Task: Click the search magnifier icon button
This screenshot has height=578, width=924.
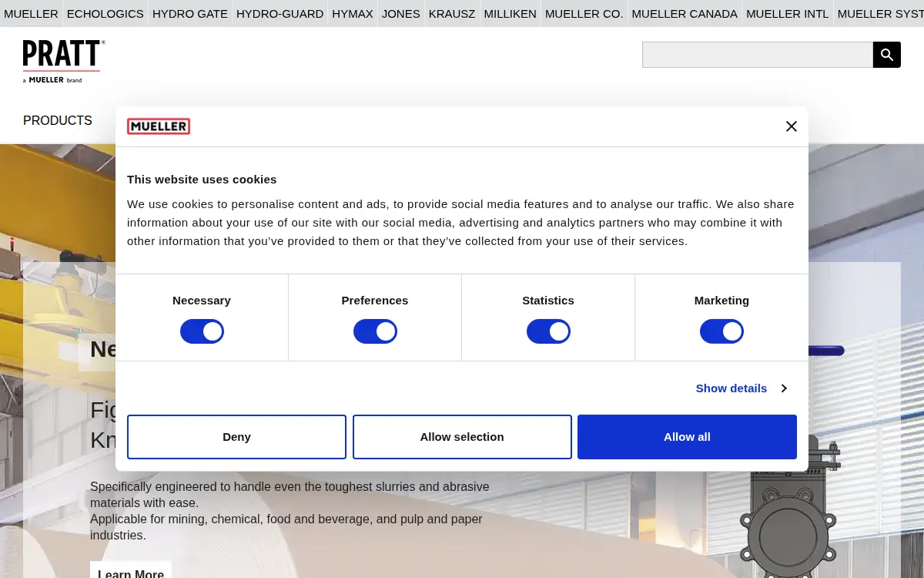Action: (x=887, y=55)
